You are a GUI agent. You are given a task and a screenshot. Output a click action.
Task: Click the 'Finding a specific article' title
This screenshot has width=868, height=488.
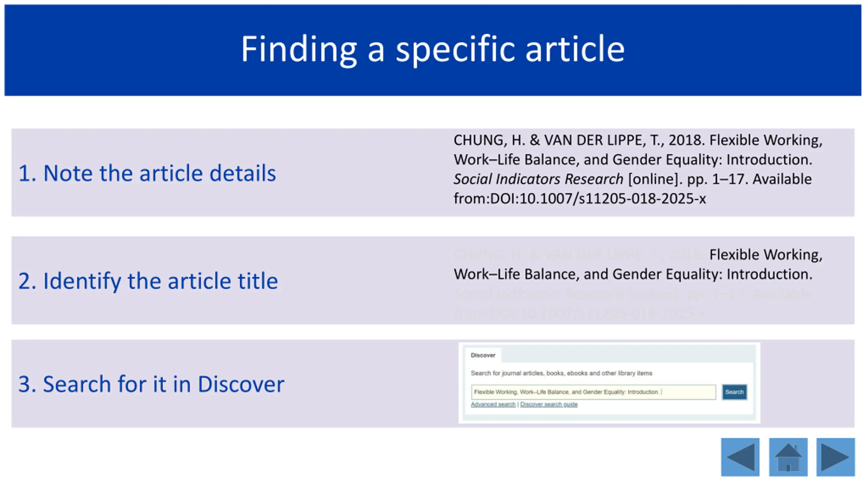pyautogui.click(x=433, y=49)
